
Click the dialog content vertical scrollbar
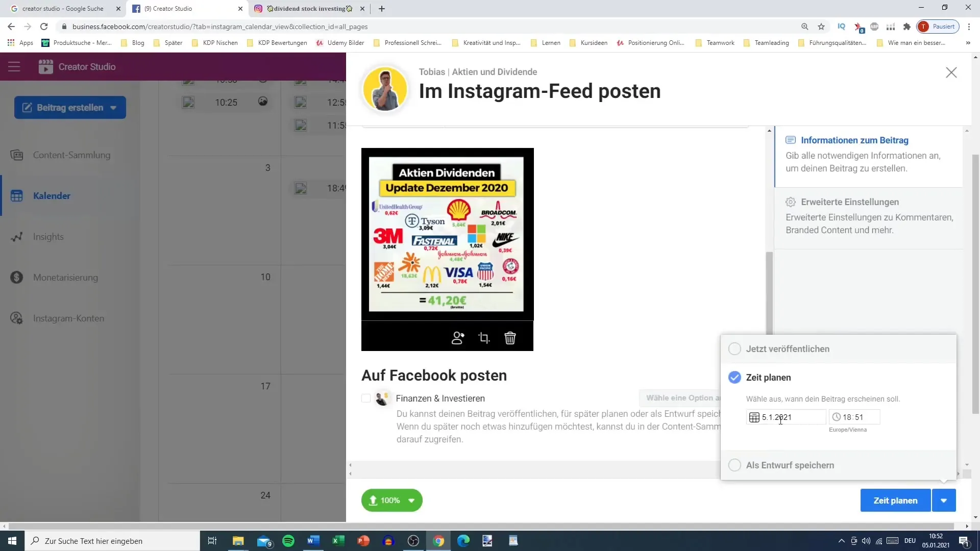(769, 293)
